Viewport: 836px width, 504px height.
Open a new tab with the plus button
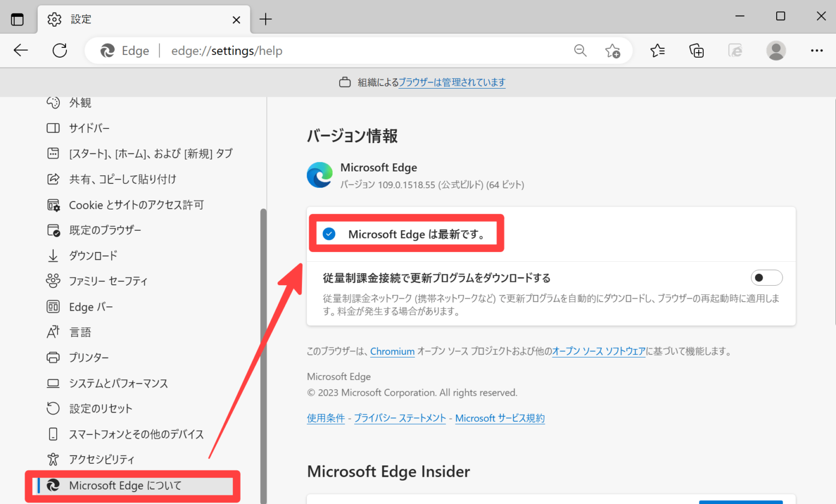[x=266, y=19]
